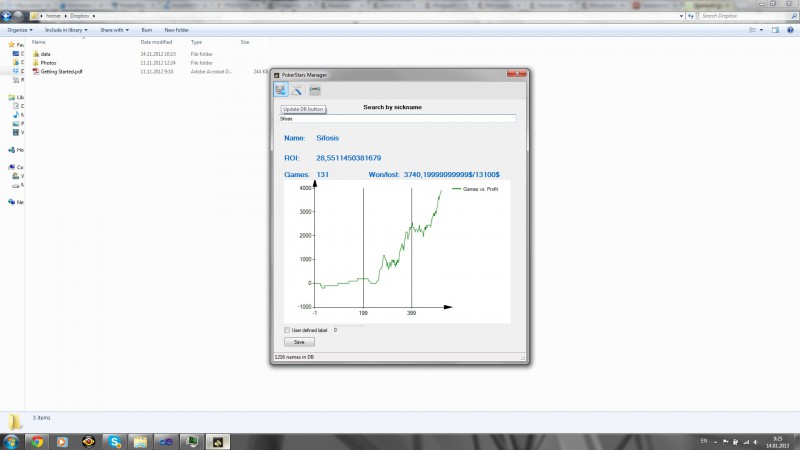
Task: Click the third toolbar icon in PokerStars Manager
Action: (x=315, y=90)
